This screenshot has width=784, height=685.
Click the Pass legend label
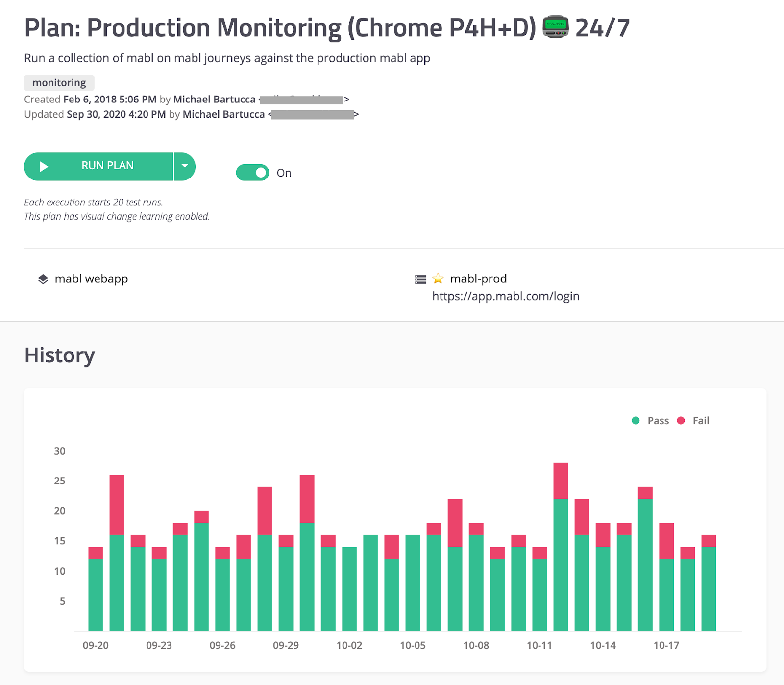tap(658, 421)
